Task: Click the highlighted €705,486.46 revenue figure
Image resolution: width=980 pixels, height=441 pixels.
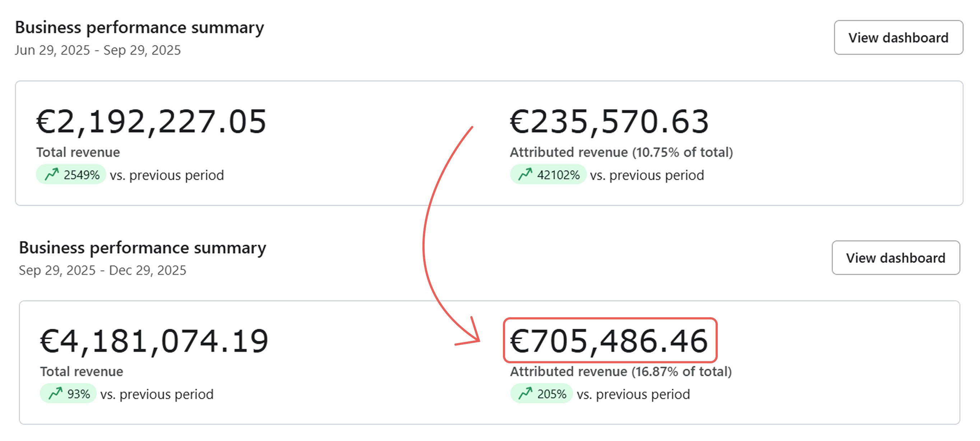Action: [x=609, y=340]
